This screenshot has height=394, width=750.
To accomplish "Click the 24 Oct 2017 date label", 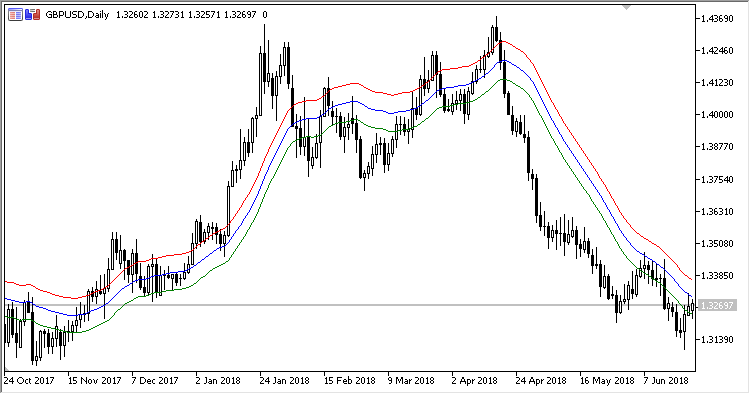I will [29, 381].
